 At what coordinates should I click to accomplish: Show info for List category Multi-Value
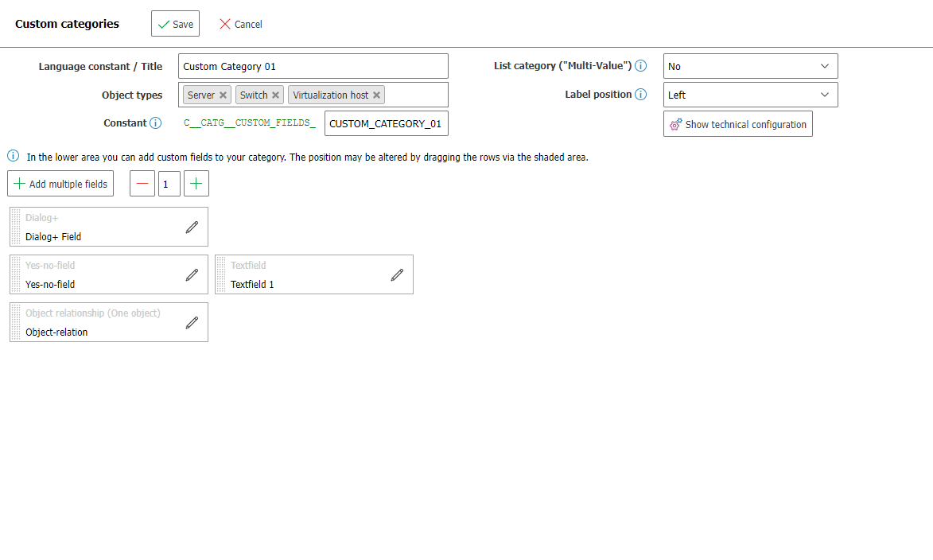pos(640,66)
